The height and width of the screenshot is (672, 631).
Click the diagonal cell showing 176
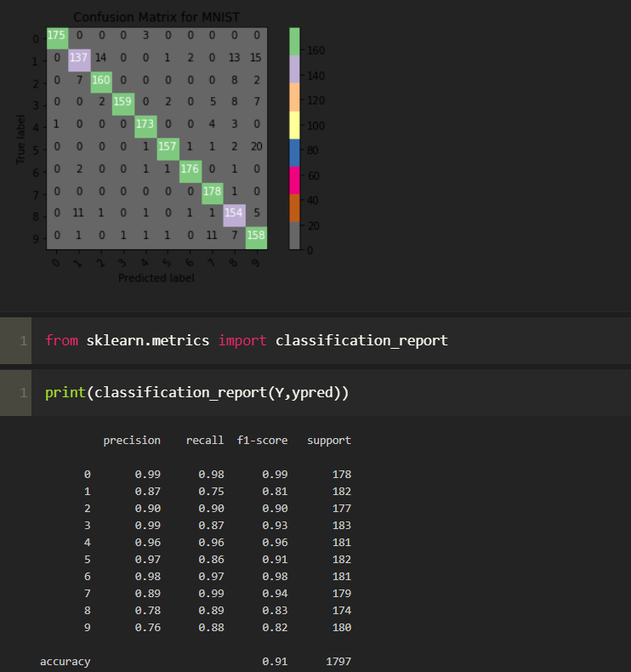click(x=190, y=172)
